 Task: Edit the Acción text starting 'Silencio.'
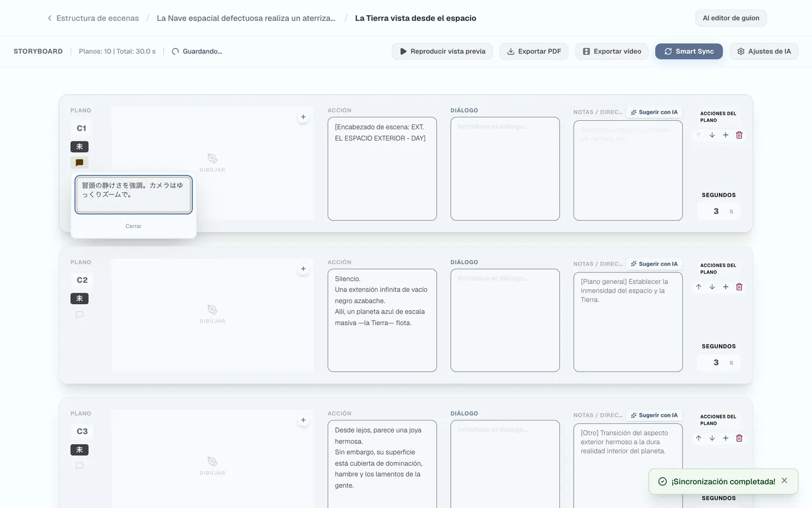tap(382, 320)
